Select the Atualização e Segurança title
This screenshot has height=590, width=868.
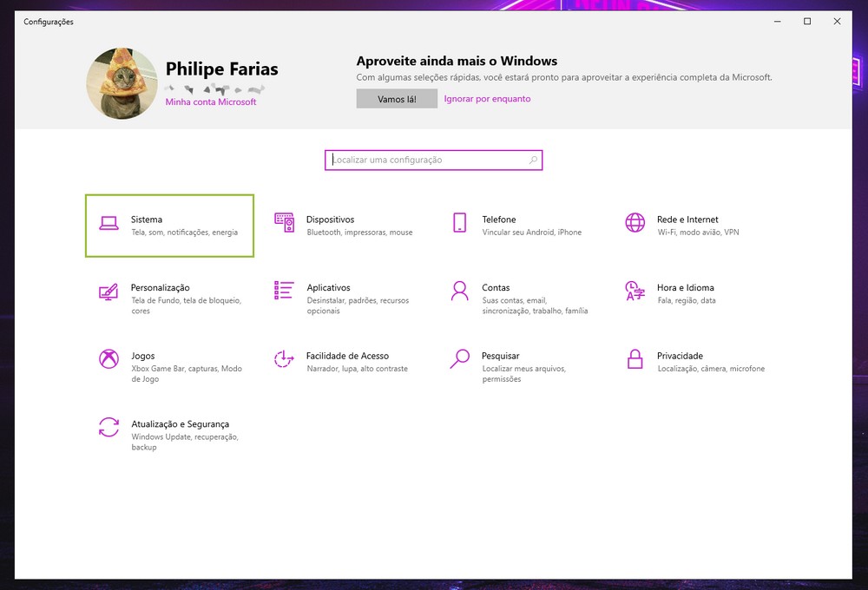coord(180,424)
